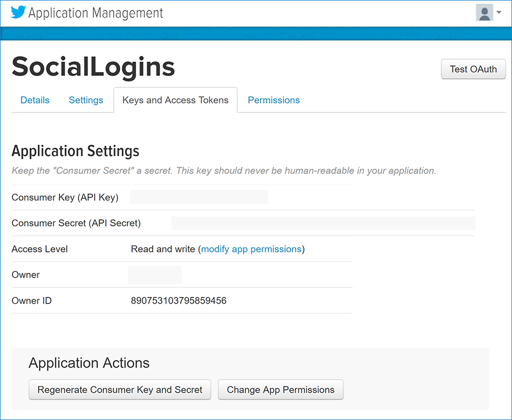Click the user profile avatar icon
Screen dimensions: 512x420
point(484,13)
